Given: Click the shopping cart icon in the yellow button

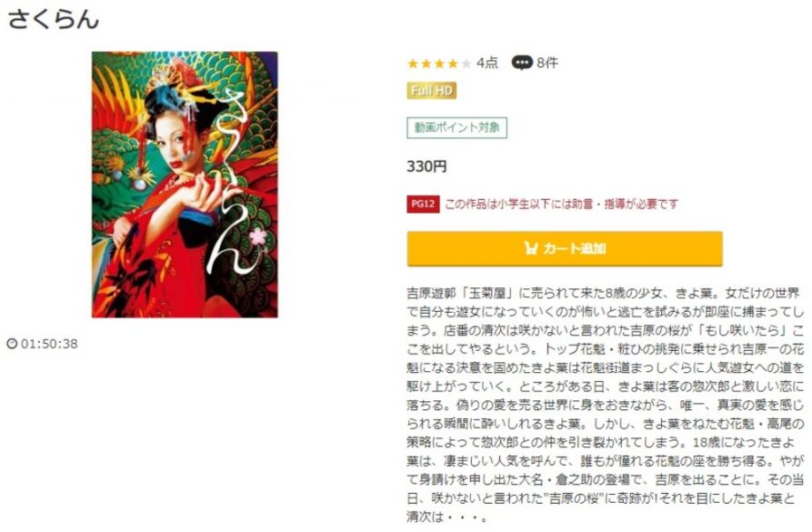Looking at the screenshot, I should point(531,248).
